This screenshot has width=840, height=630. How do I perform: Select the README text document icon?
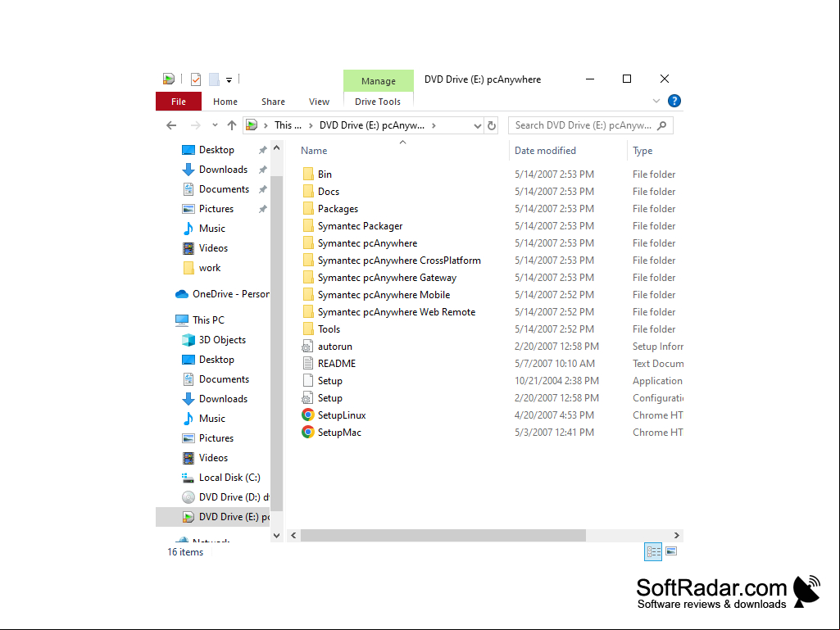[x=308, y=363]
